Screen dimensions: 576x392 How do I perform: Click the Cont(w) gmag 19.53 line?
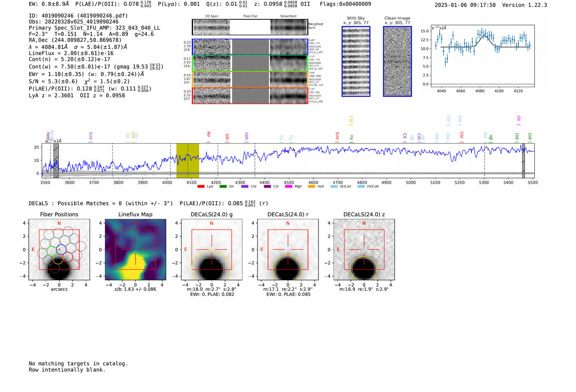click(x=96, y=67)
